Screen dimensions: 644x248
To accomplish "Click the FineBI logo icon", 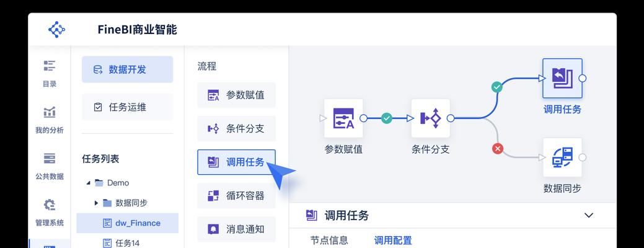I will (56, 30).
